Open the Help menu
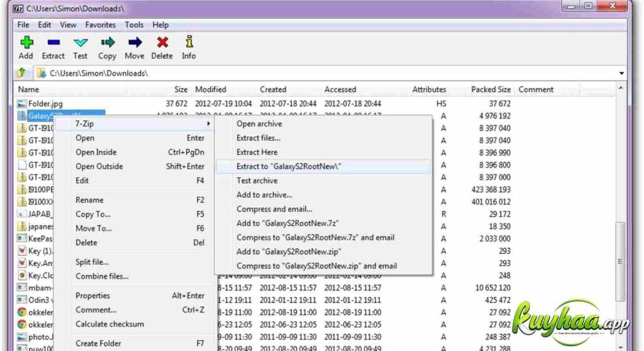The width and height of the screenshot is (644, 351). [160, 25]
